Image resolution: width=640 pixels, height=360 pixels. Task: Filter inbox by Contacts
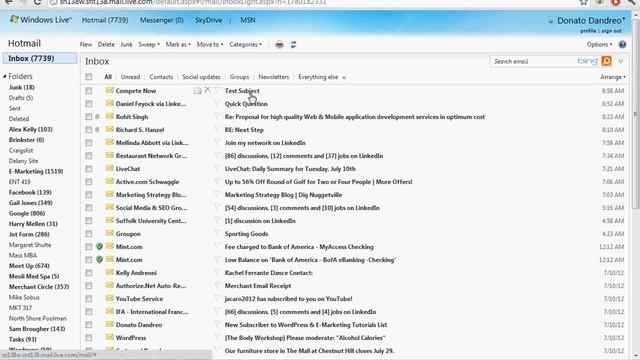[x=161, y=77]
